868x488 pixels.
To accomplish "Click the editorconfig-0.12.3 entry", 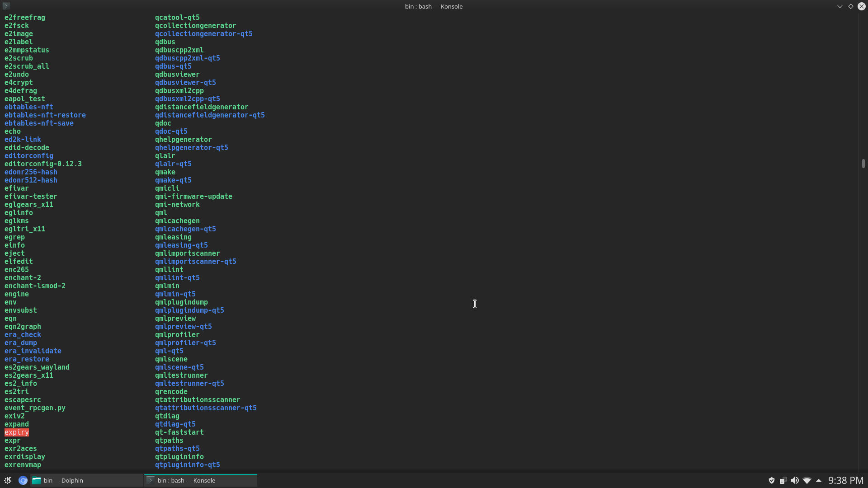I will 43,164.
